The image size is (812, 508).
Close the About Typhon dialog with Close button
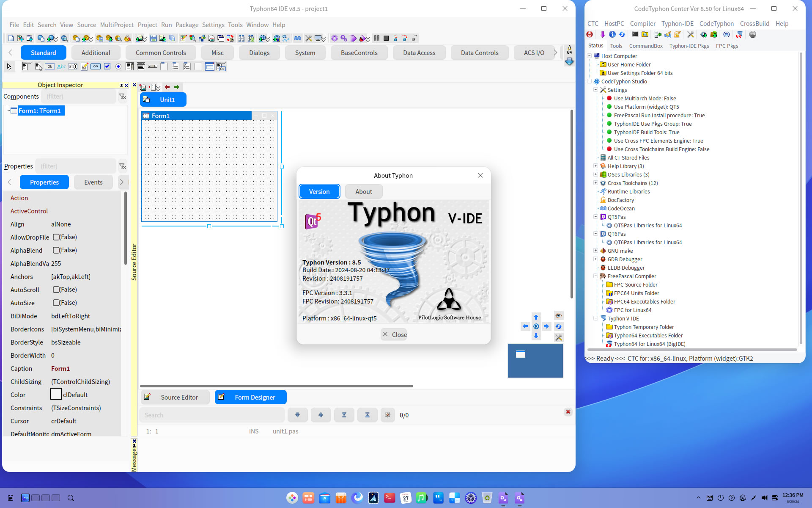[x=394, y=334]
